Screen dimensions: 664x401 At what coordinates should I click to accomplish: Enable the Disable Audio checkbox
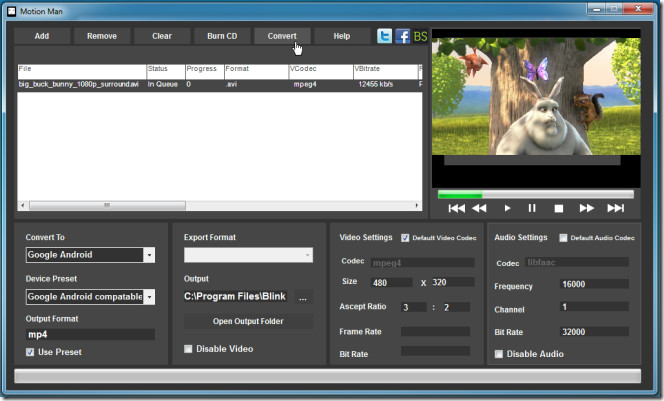pos(499,354)
